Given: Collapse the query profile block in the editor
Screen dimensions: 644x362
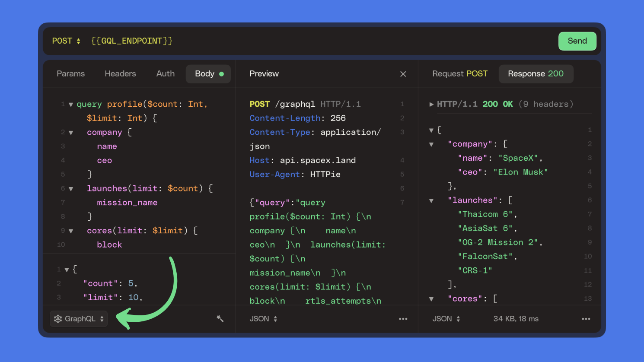Looking at the screenshot, I should point(70,104).
